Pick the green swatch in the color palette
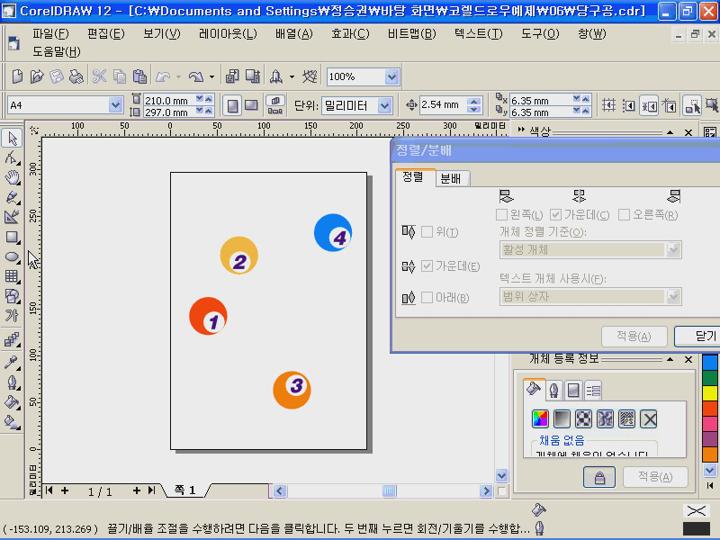 click(x=709, y=377)
